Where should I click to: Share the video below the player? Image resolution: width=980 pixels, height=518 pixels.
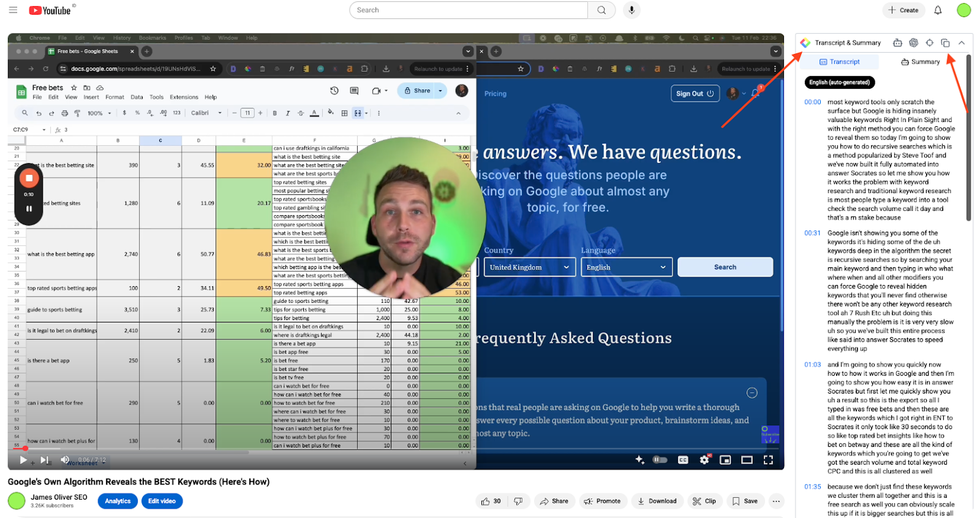(554, 501)
